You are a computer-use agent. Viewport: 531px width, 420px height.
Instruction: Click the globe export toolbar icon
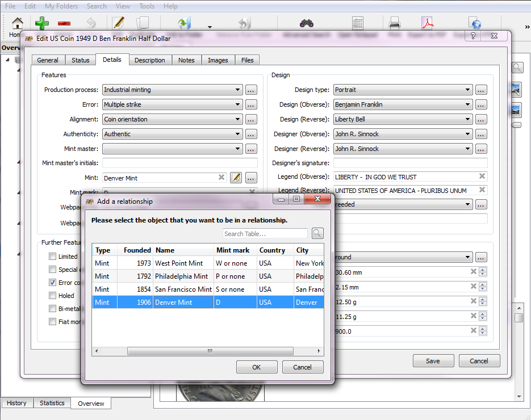point(475,23)
